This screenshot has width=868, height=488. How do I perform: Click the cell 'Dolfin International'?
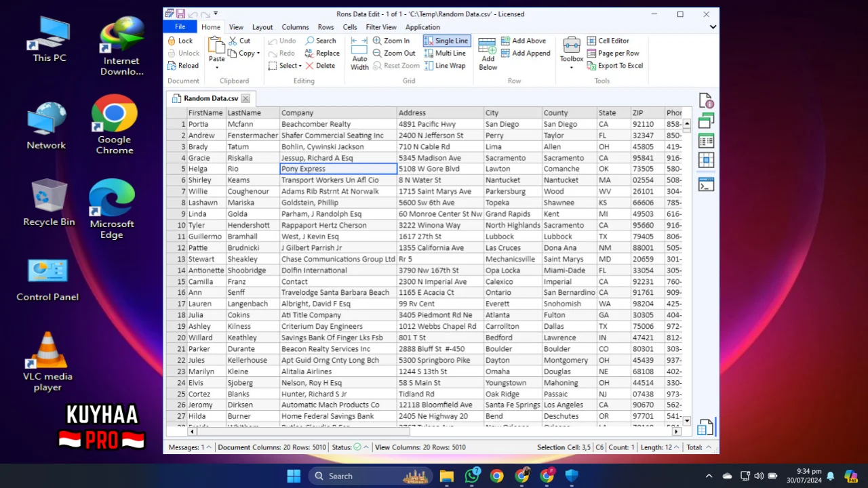click(x=338, y=270)
